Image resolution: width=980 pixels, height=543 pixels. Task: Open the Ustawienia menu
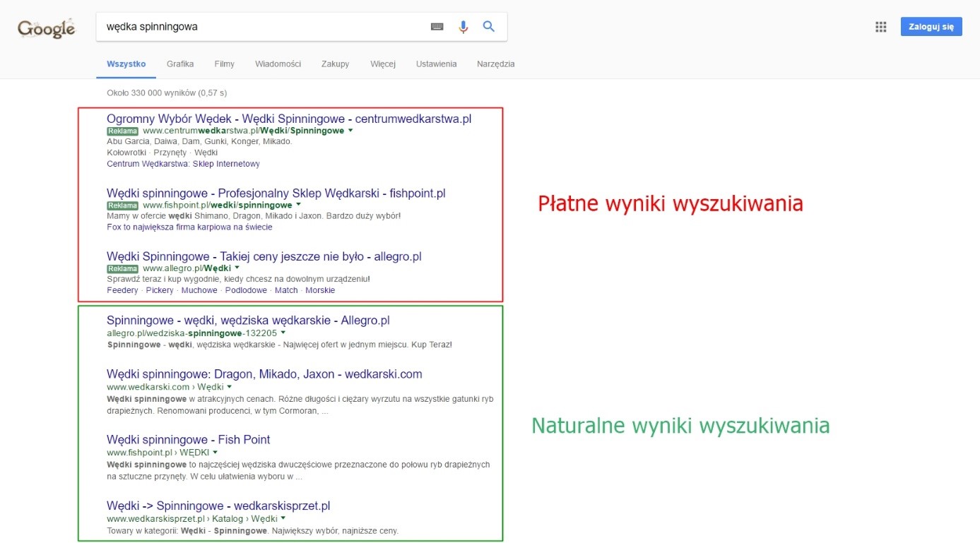(436, 64)
